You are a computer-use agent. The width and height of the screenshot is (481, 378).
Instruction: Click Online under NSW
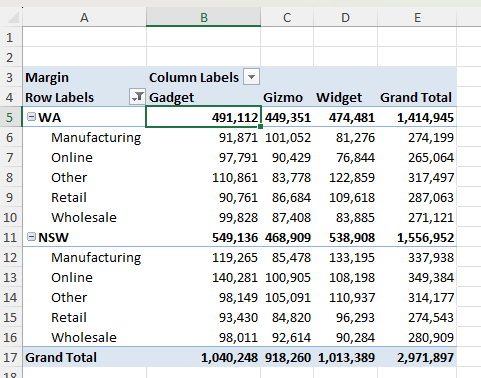(72, 277)
